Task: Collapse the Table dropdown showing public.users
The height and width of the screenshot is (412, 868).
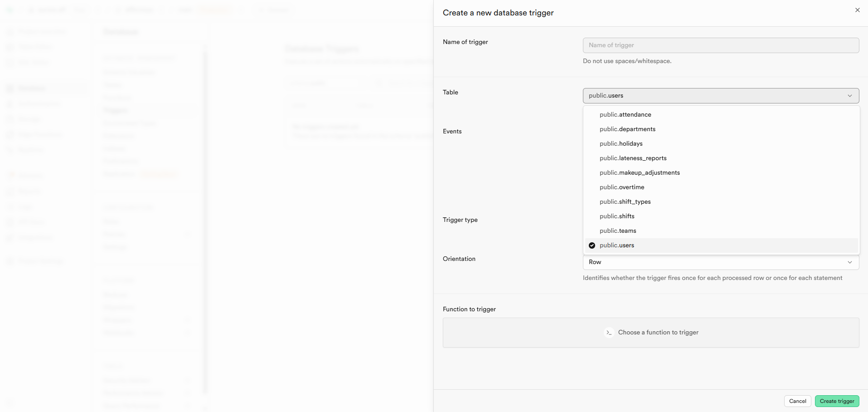Action: [721, 96]
